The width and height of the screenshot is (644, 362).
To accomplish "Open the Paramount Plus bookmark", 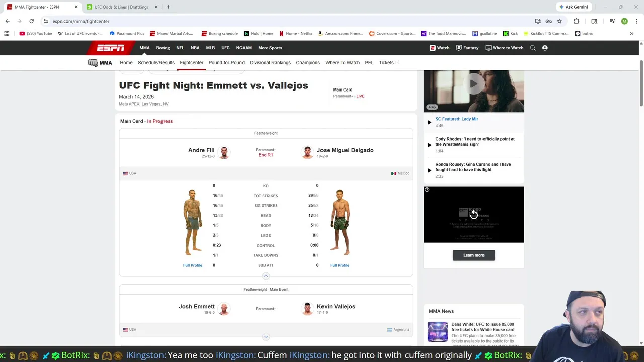I will tap(127, 33).
